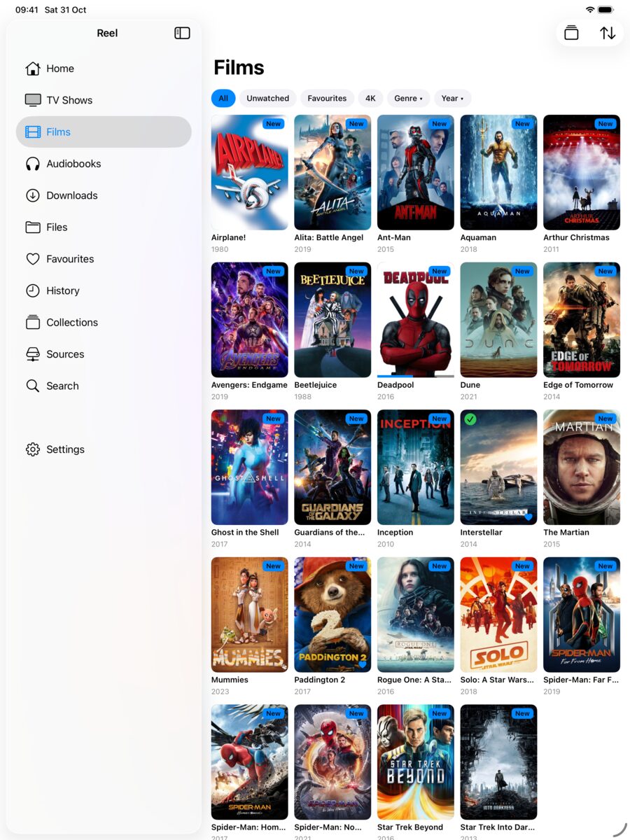Open TV Shows section
The height and width of the screenshot is (840, 630).
[x=104, y=100]
